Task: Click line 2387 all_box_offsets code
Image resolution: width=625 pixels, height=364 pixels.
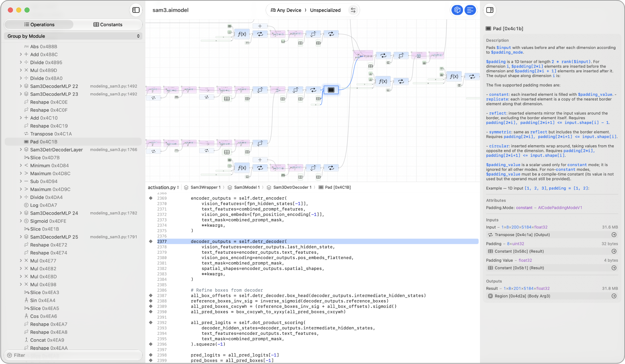Action: (x=308, y=296)
